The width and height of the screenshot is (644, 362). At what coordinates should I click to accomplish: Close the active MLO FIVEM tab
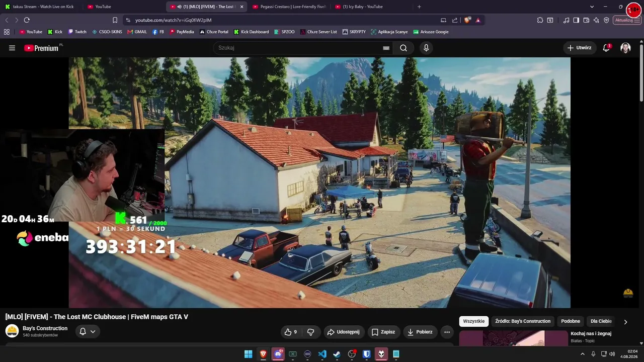coord(242,7)
